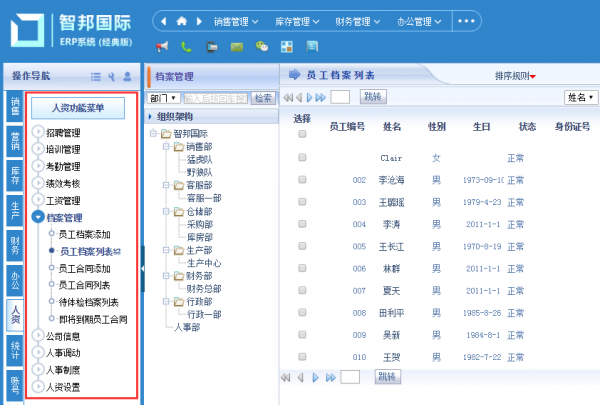Open 待体检档案列表 menu item
This screenshot has height=405, width=600.
point(88,303)
